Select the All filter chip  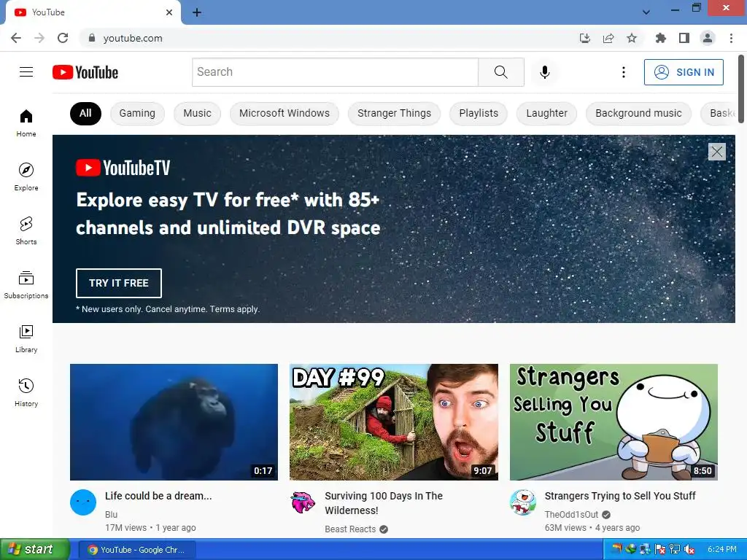[86, 113]
